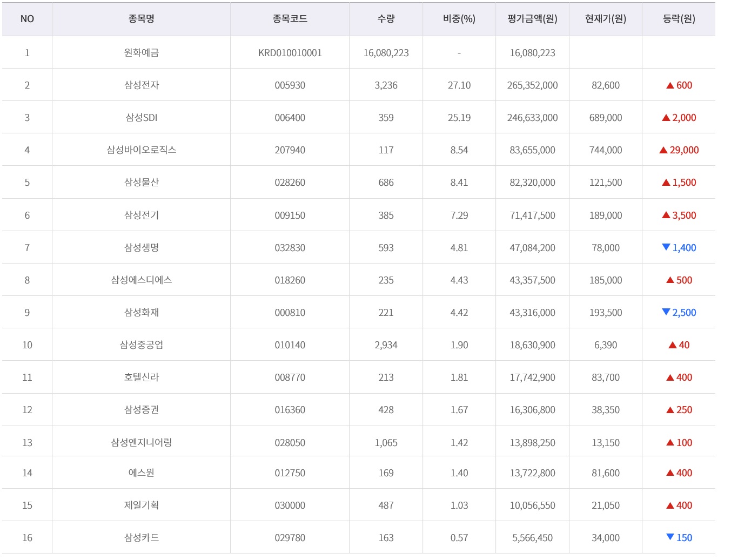The height and width of the screenshot is (560, 731).
Task: Click stock code 018260
Action: (x=290, y=280)
